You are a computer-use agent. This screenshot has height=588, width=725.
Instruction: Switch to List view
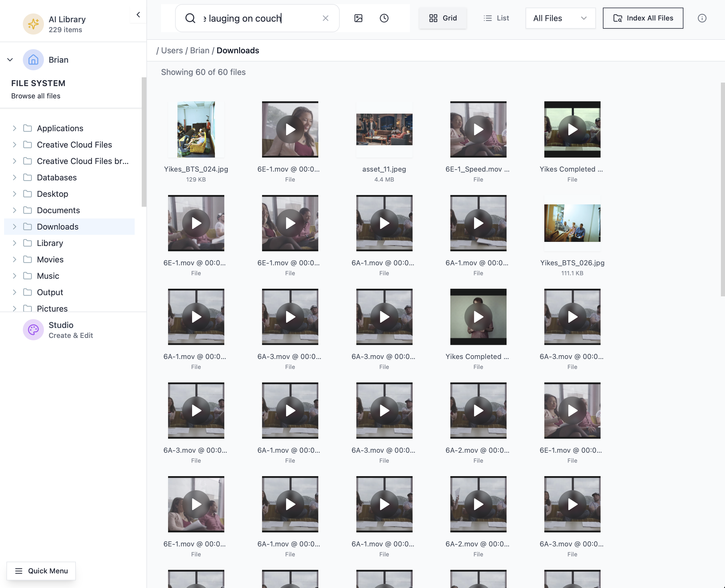pos(496,18)
